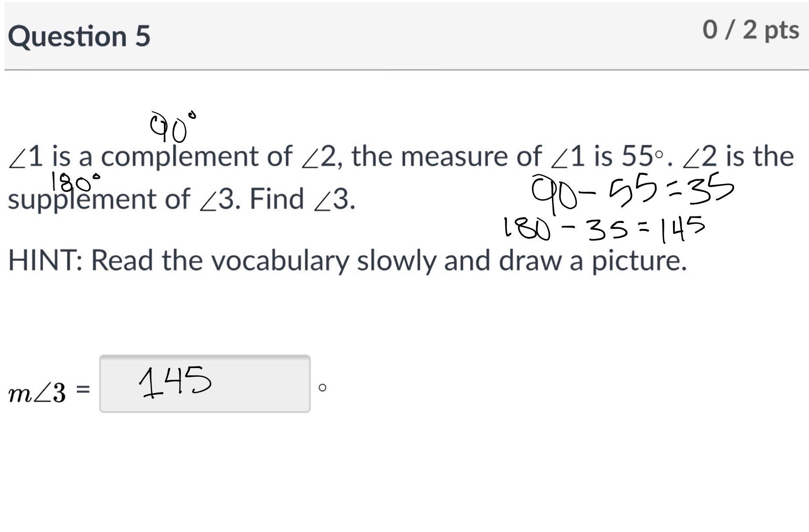This screenshot has height=532, width=809.
Task: Click the "55" value in the problem text
Action: pyautogui.click(x=636, y=156)
